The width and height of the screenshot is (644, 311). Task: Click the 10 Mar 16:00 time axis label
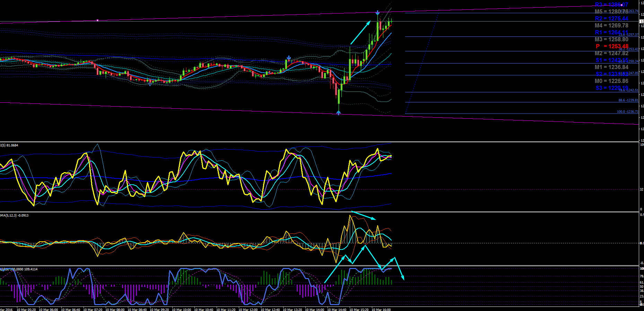coord(381,310)
